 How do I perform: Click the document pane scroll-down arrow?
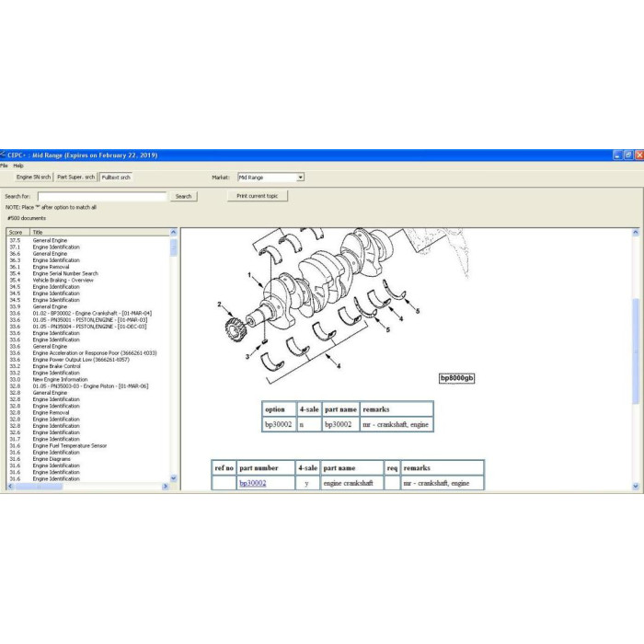pos(636,487)
